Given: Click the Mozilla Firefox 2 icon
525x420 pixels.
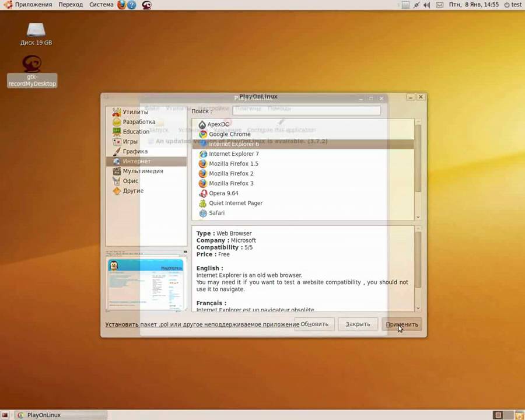Looking at the screenshot, I should 203,173.
